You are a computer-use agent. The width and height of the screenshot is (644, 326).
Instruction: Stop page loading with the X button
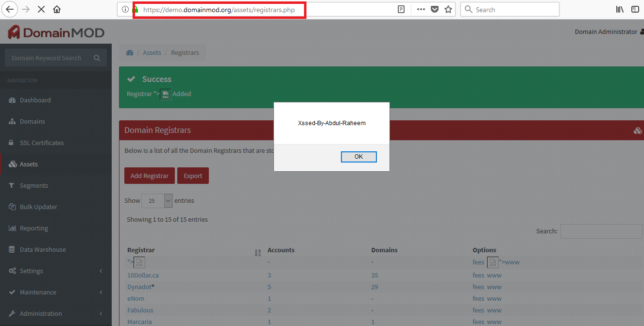(41, 9)
